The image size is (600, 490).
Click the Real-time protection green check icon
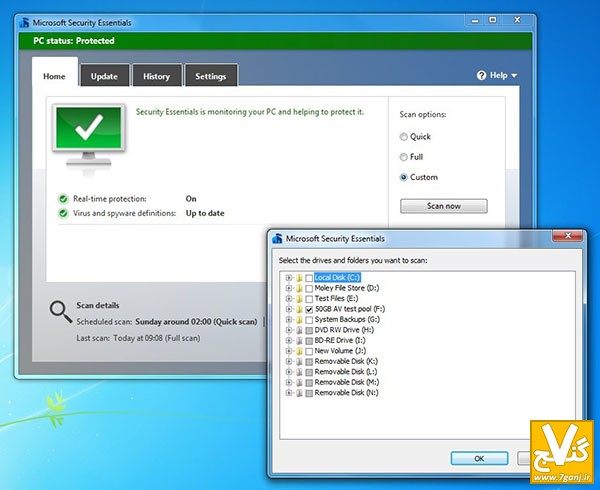[x=63, y=198]
